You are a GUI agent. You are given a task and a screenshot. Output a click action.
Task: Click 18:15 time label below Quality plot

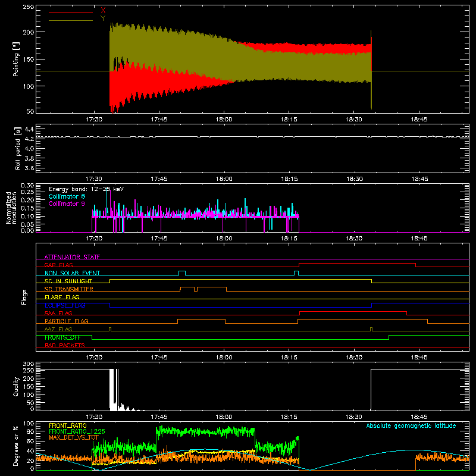(289, 417)
